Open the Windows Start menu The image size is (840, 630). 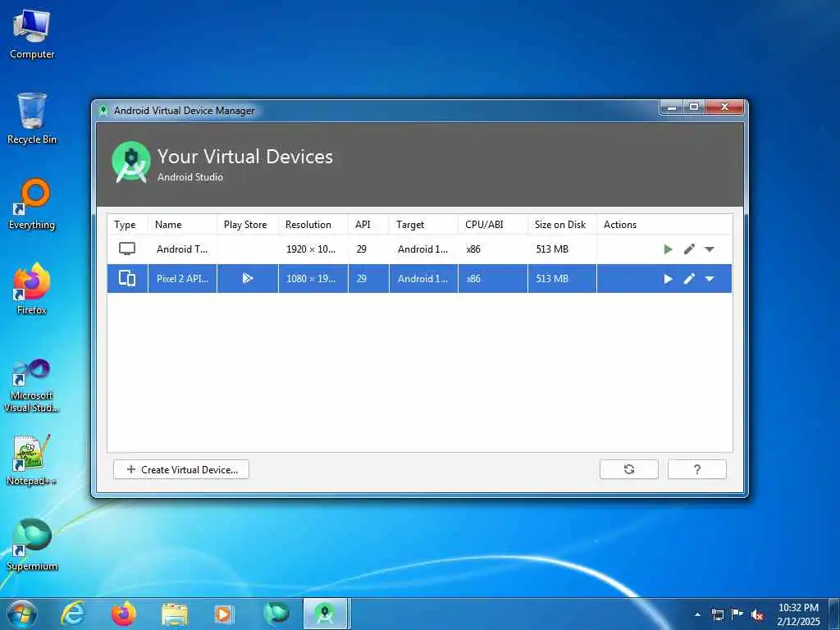coord(22,614)
